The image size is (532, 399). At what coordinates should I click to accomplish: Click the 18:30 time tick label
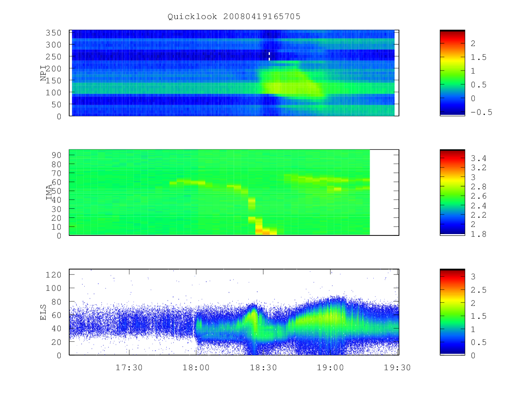pos(264,368)
